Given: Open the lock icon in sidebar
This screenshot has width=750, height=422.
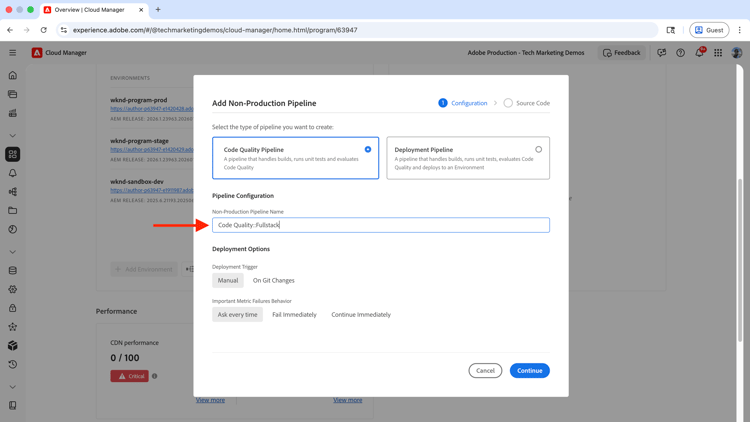Looking at the screenshot, I should [12, 308].
